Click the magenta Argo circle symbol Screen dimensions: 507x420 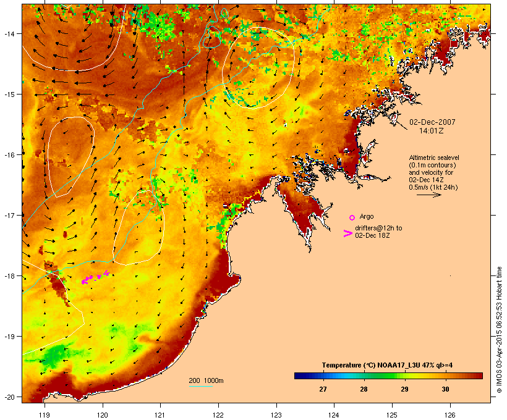tap(352, 217)
